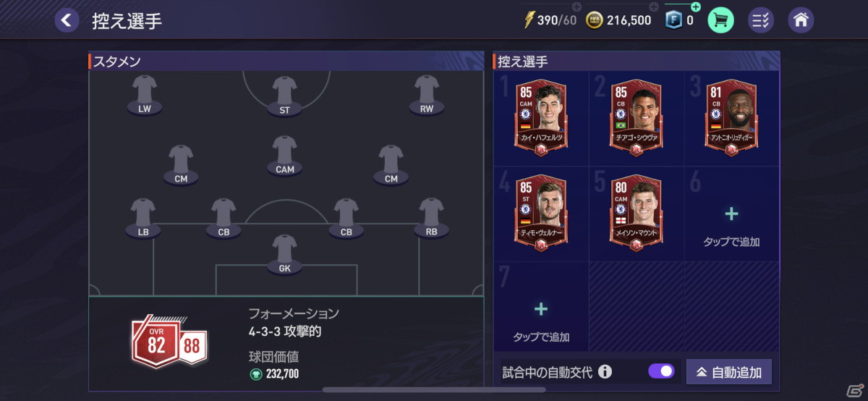
Task: Choose the empty CAM position shirt
Action: (285, 155)
